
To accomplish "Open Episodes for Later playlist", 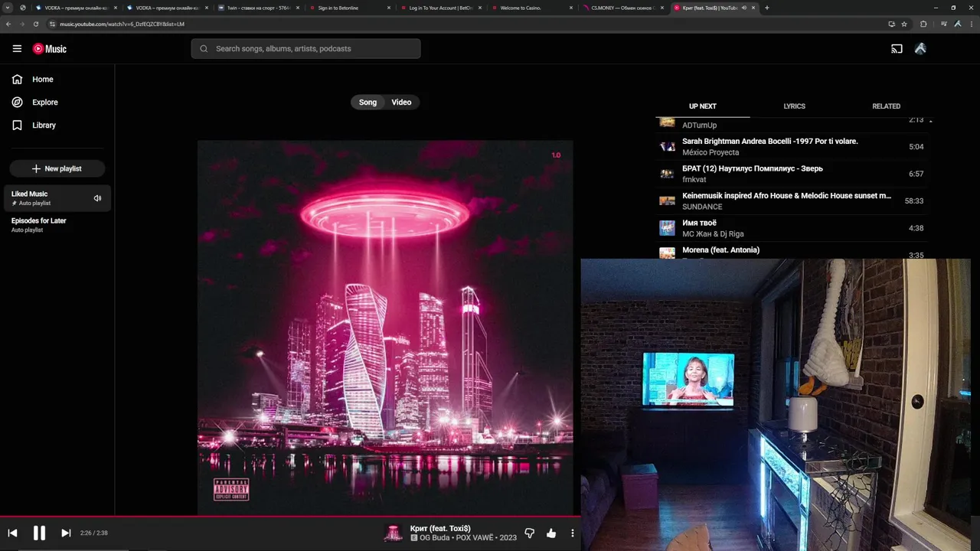I will point(57,224).
